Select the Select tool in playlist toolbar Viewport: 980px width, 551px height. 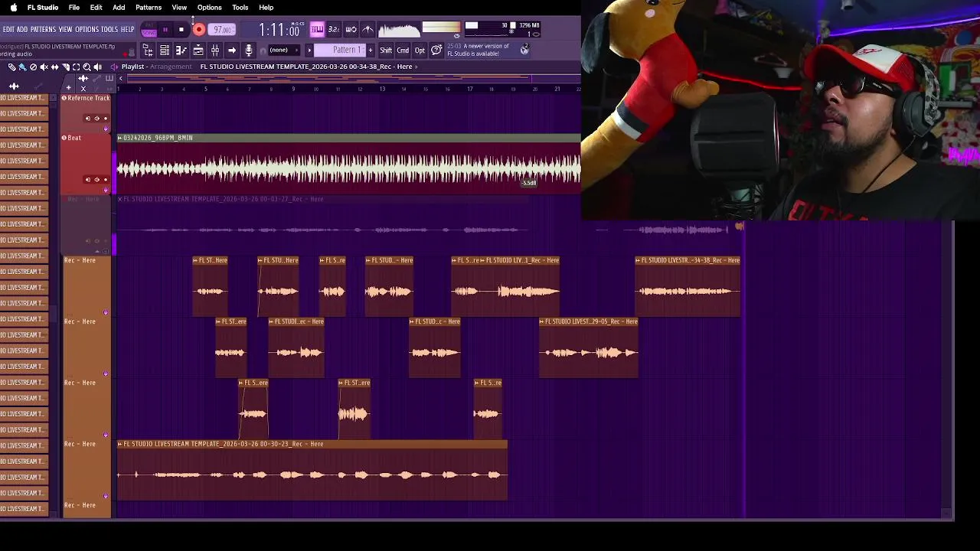[76, 67]
